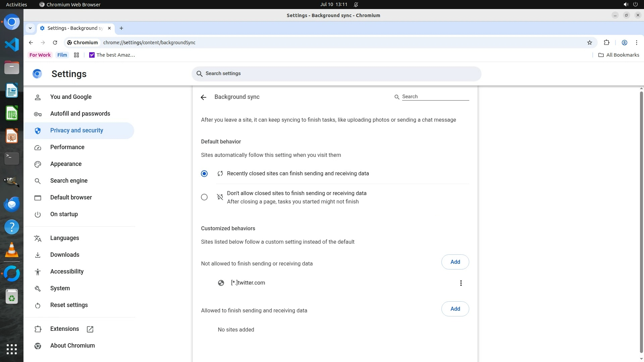Bookmark this page with the star icon

tap(590, 43)
